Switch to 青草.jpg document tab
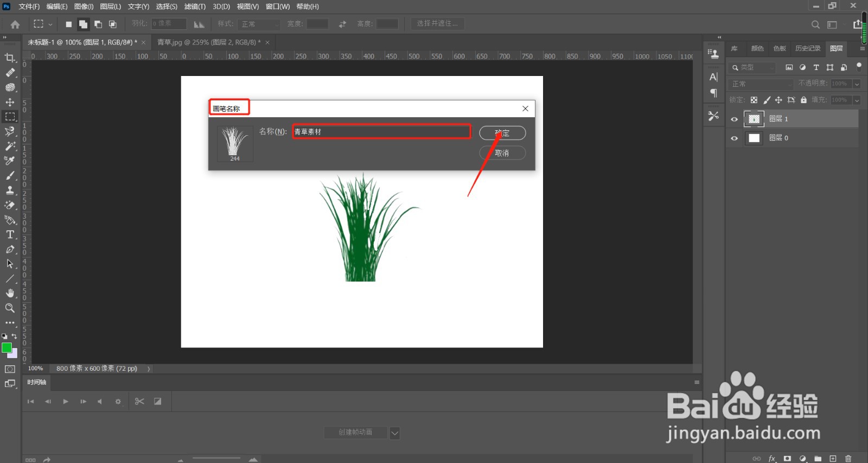Viewport: 868px width, 463px height. pyautogui.click(x=209, y=42)
